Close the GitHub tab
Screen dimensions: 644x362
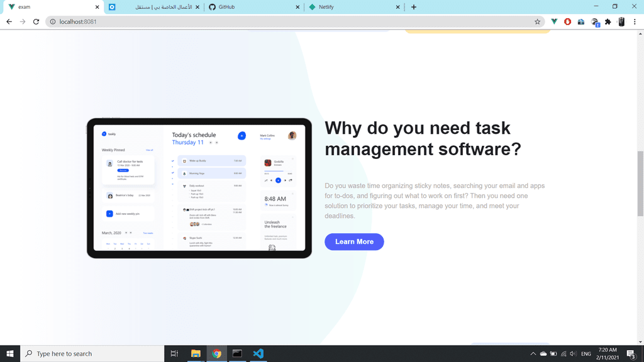pos(297,7)
